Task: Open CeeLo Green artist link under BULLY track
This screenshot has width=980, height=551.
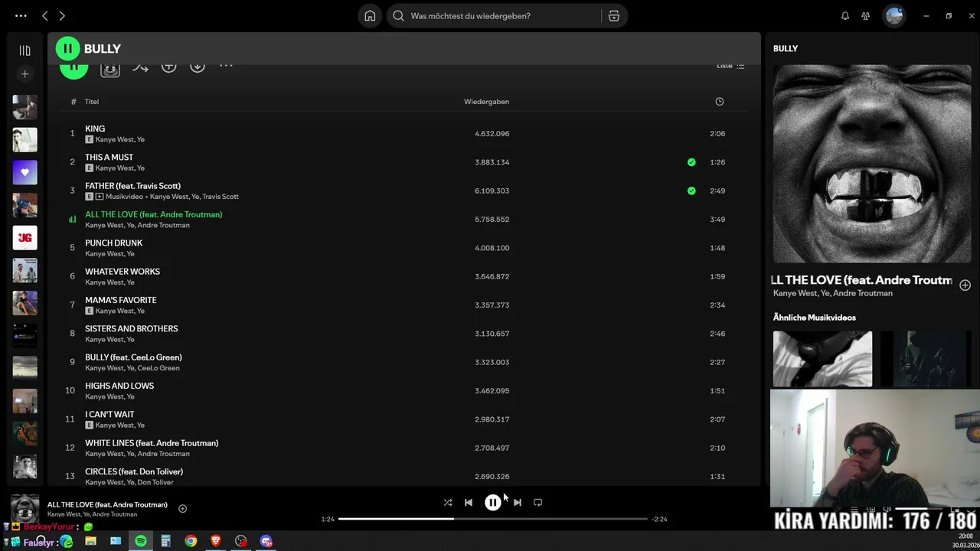Action: click(158, 368)
